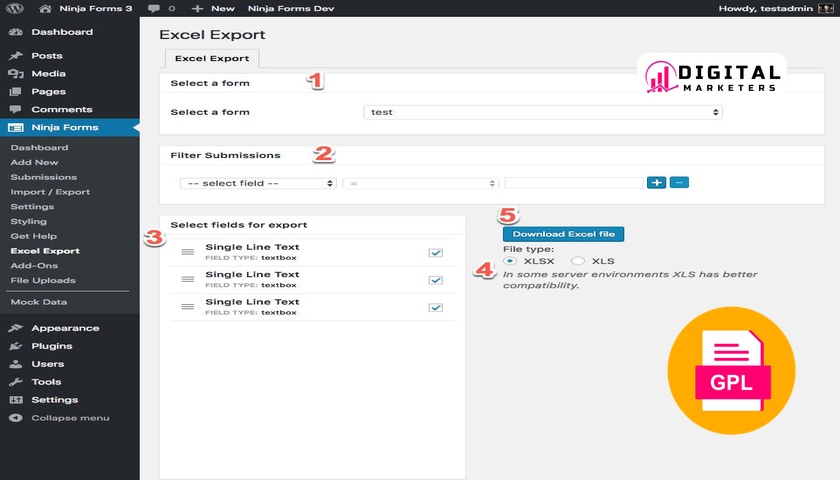840x480 pixels.
Task: Click the Select fields for export heading
Action: tap(239, 225)
